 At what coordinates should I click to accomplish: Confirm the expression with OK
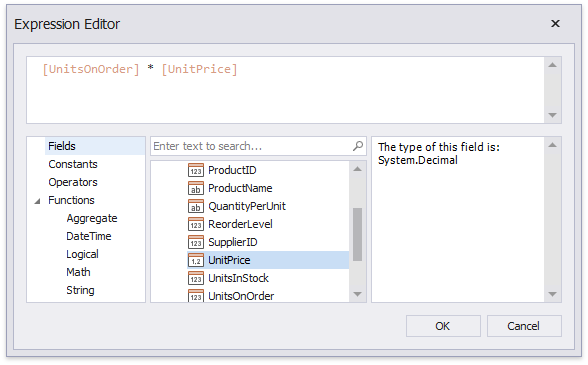click(x=443, y=326)
